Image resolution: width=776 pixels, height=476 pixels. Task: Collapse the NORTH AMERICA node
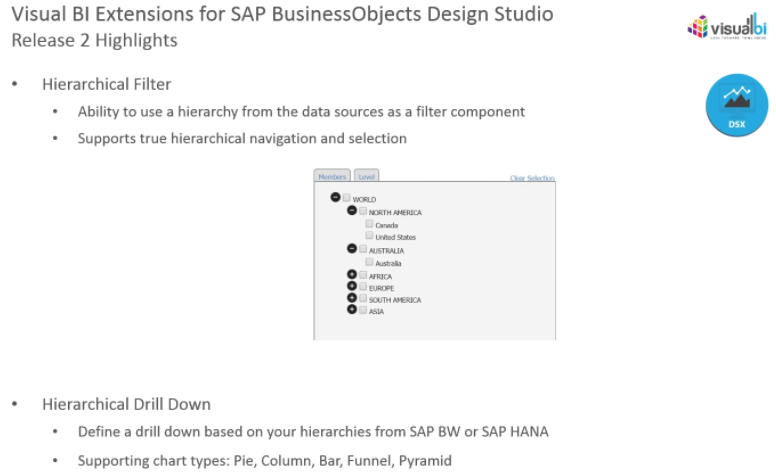[352, 211]
